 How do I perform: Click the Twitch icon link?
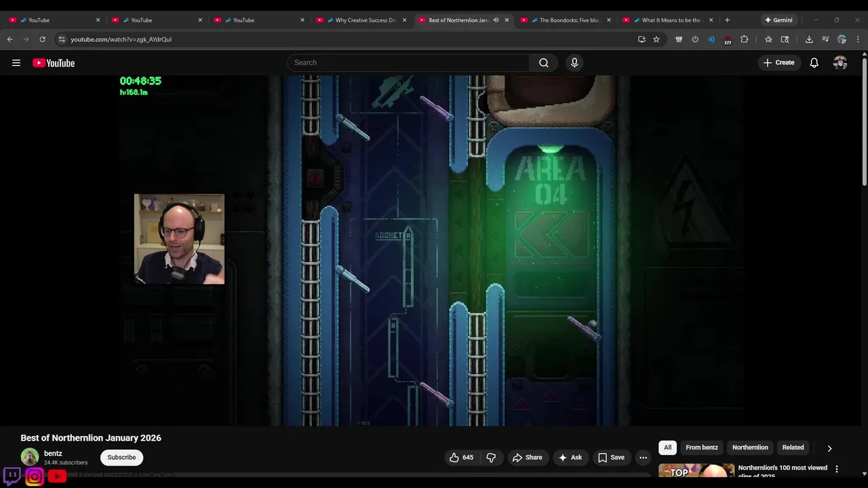click(x=12, y=476)
